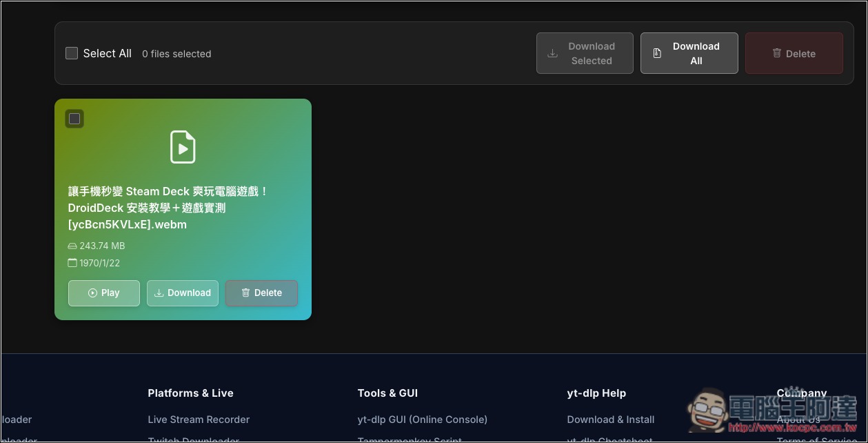
Task: Click the 1970/1/22 date text
Action: click(x=100, y=263)
